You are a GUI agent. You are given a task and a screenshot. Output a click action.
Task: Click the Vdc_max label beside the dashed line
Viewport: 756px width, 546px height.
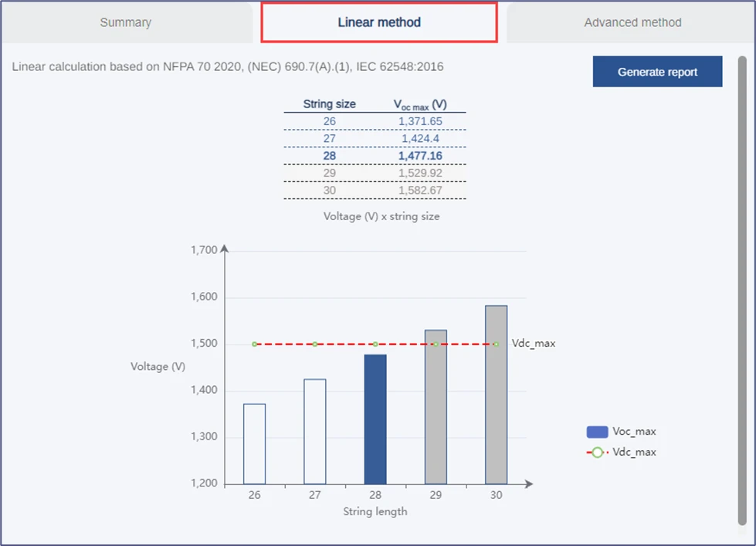(534, 343)
